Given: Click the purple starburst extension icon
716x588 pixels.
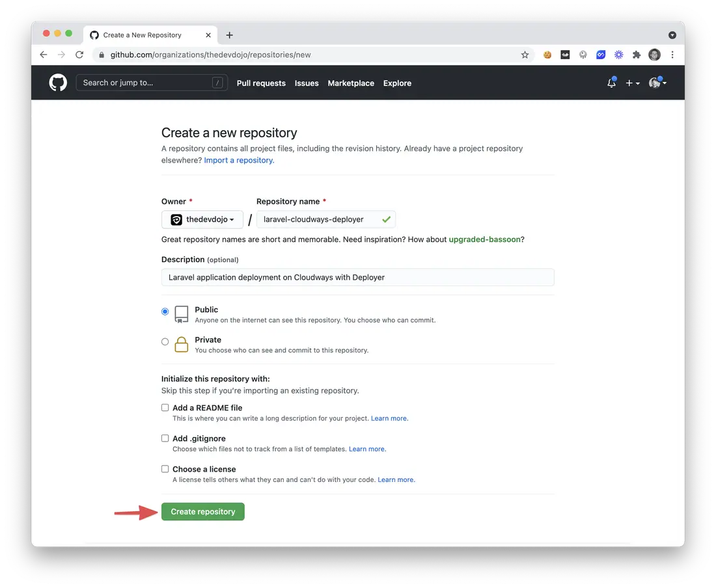Looking at the screenshot, I should point(618,55).
